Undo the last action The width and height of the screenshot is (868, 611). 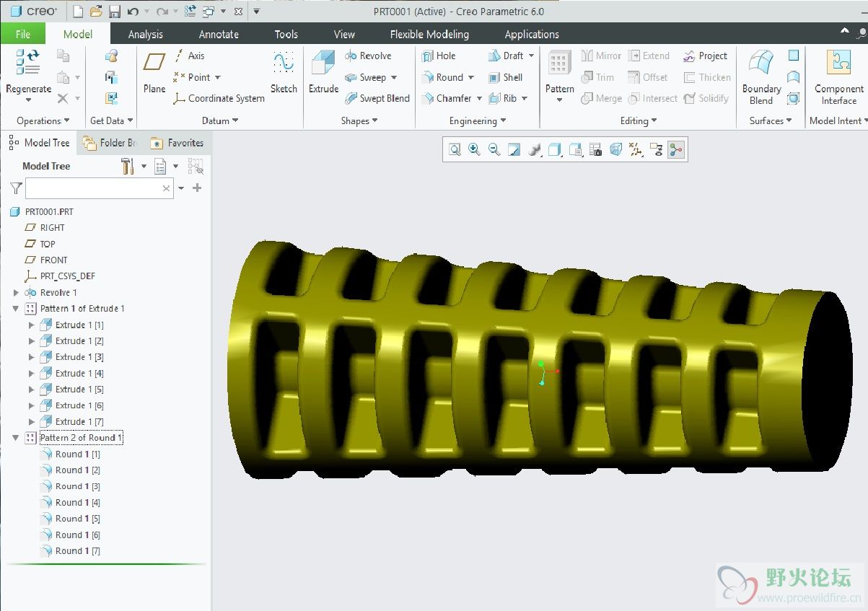(x=132, y=12)
